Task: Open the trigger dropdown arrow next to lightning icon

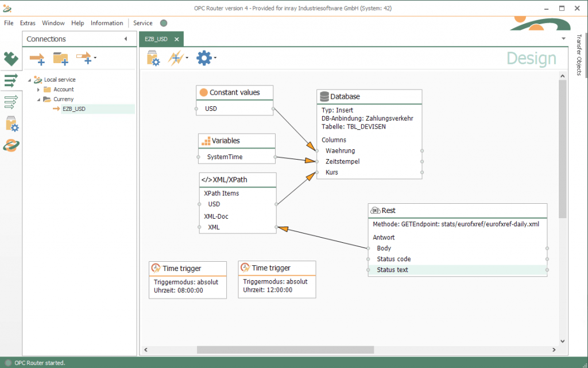Action: 187,58
